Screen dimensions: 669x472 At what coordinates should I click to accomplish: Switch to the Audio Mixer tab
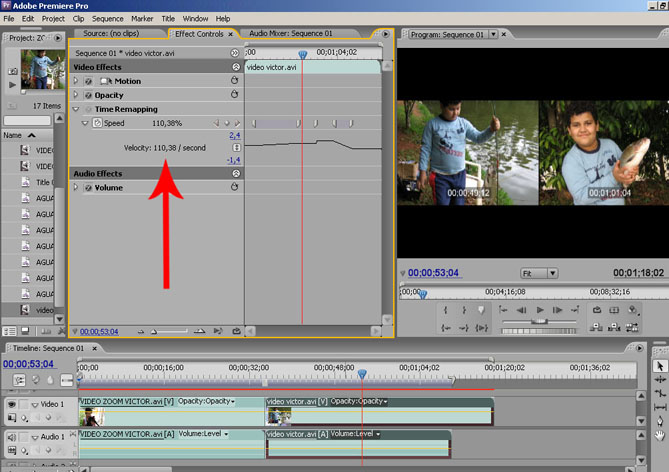(x=290, y=34)
